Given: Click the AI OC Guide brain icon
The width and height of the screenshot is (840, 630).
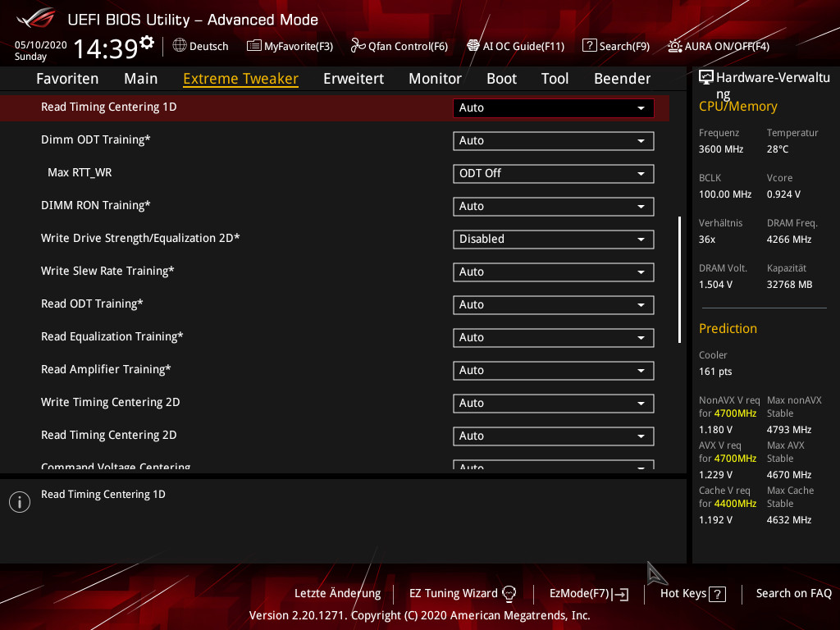Looking at the screenshot, I should [x=473, y=46].
